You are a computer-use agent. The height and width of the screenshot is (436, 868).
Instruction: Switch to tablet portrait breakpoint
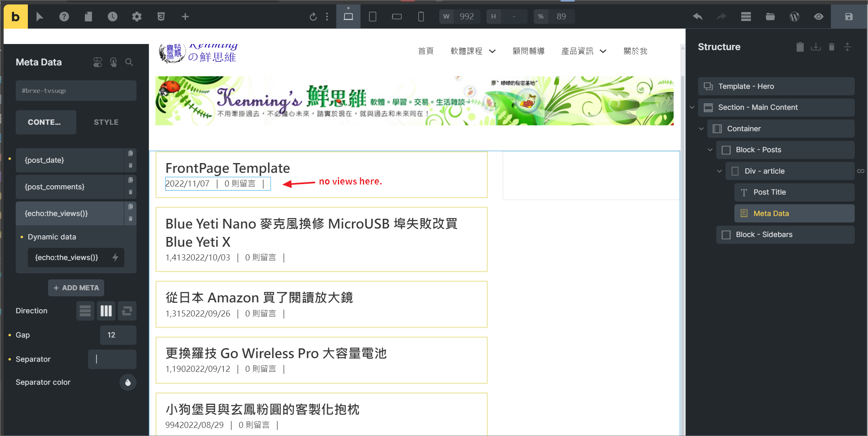pyautogui.click(x=373, y=17)
